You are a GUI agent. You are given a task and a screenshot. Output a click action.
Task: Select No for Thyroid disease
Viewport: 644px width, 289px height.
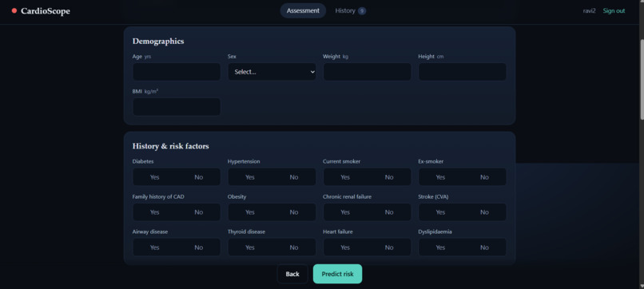pyautogui.click(x=294, y=247)
